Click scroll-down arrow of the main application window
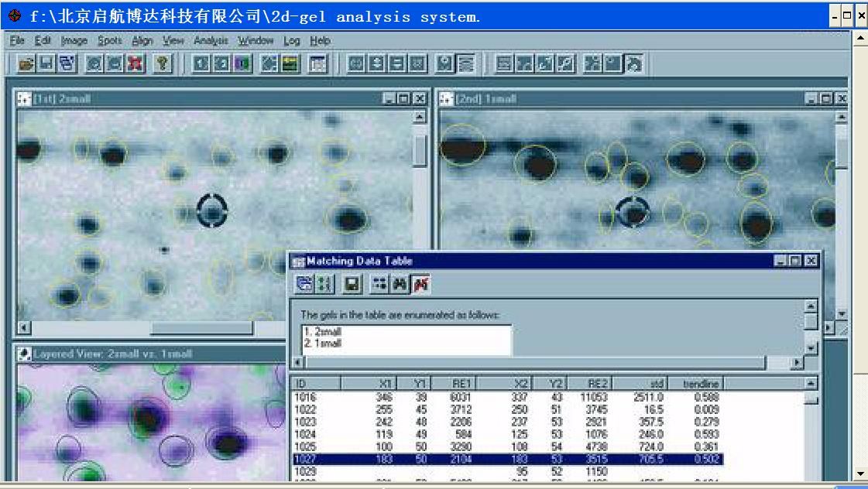 tap(860, 474)
